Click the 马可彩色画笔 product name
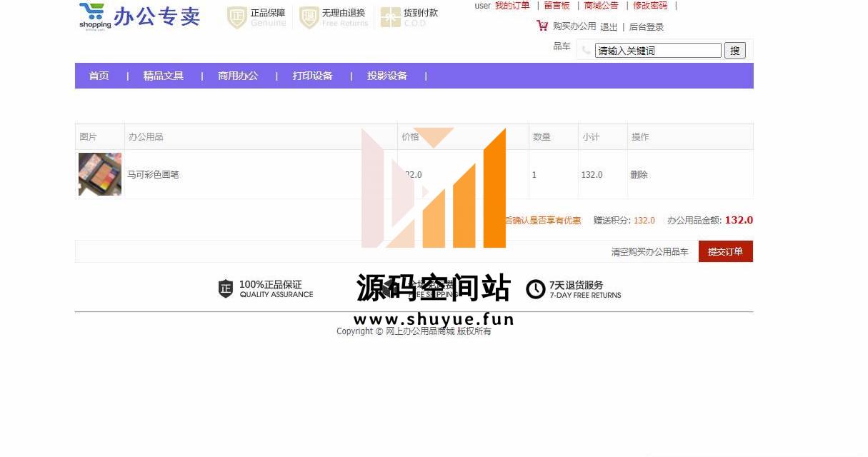Image resolution: width=868 pixels, height=457 pixels. coord(153,174)
